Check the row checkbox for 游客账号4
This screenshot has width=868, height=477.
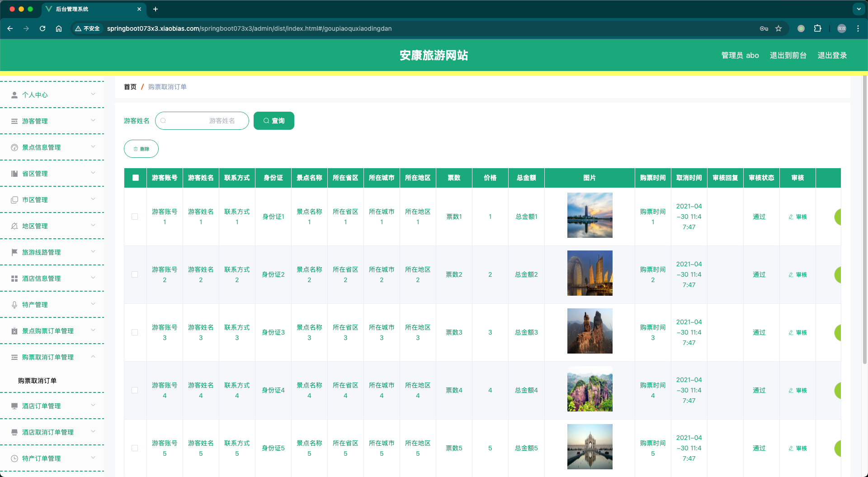point(135,390)
